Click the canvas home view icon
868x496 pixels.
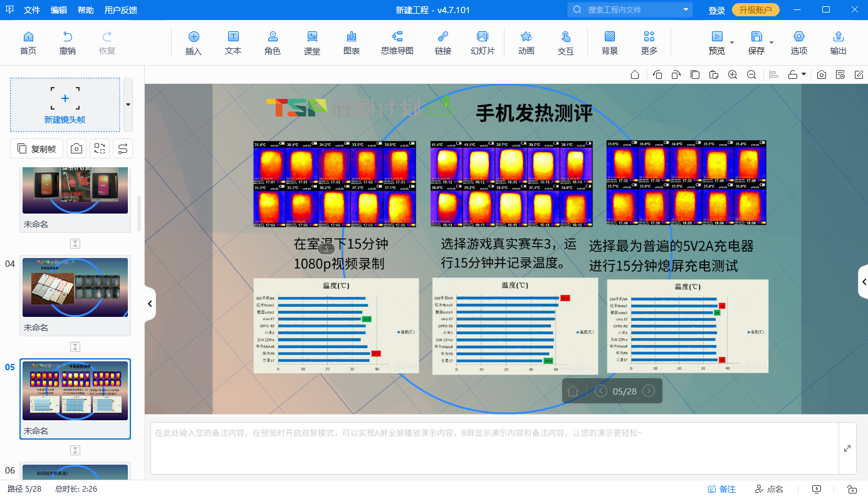(635, 75)
